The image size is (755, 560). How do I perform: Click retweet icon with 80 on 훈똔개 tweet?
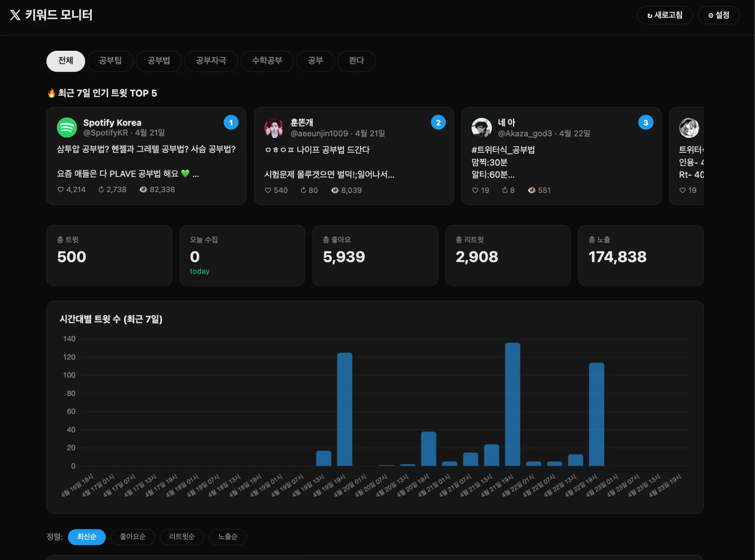[303, 190]
